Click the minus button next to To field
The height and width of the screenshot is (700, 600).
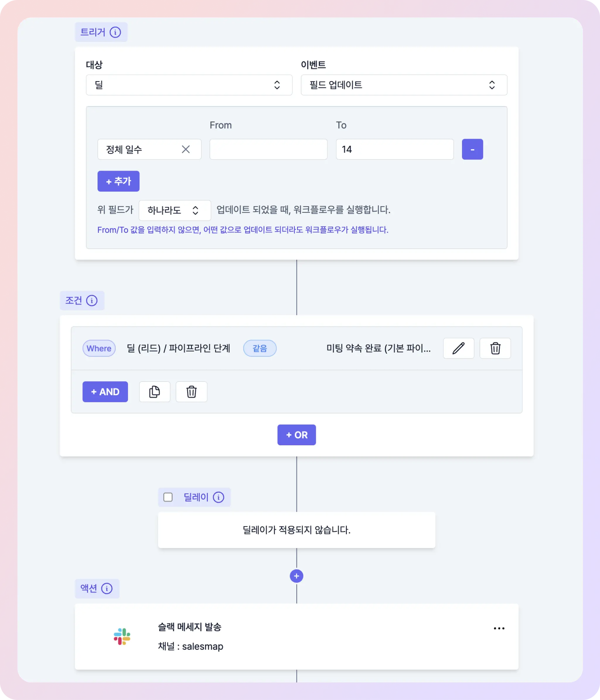pyautogui.click(x=473, y=149)
